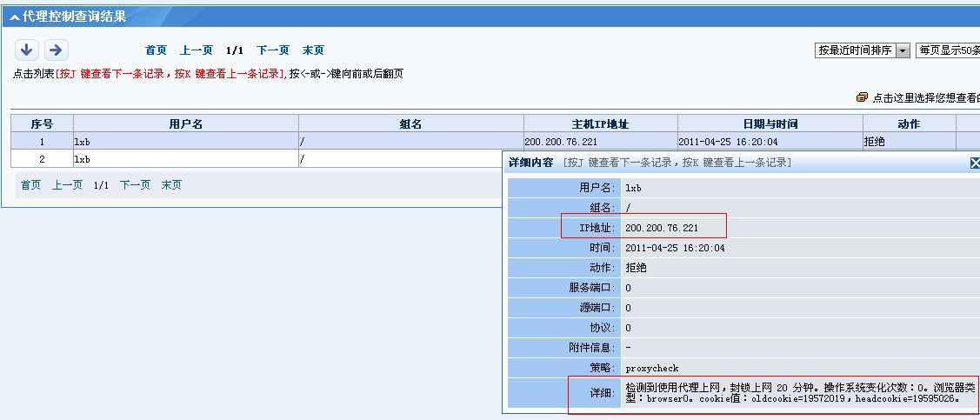The width and height of the screenshot is (980, 420).
Task: Close the 详细内容 detail popup
Action: [975, 163]
